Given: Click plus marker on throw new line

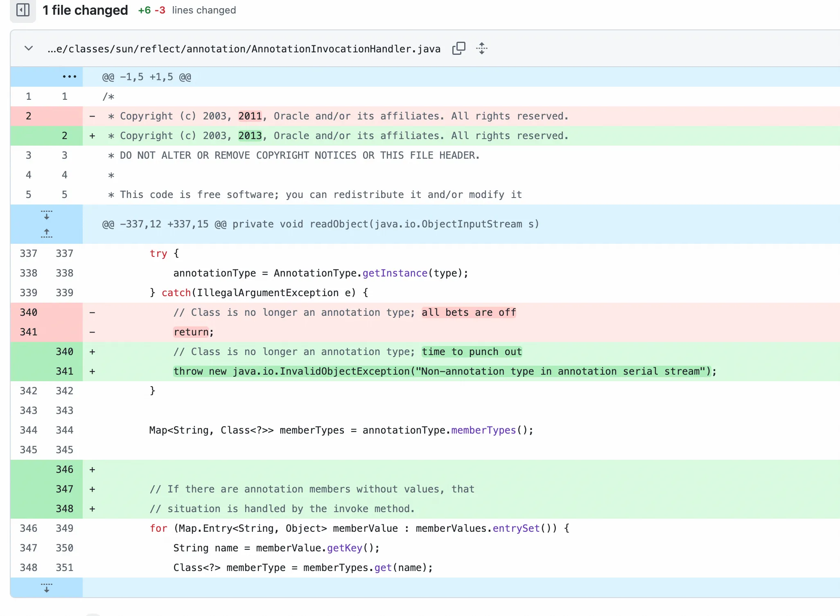Looking at the screenshot, I should pyautogui.click(x=93, y=371).
